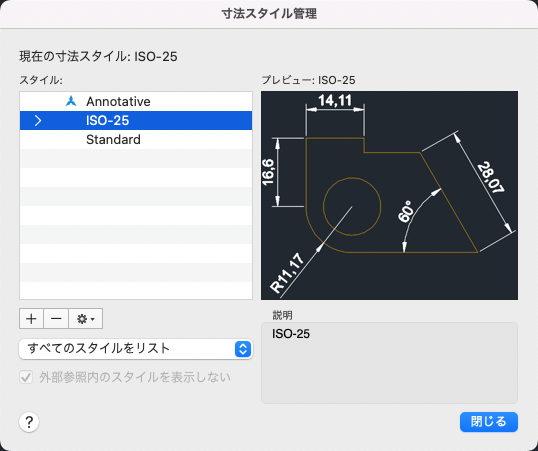Select the Standard dimension style
This screenshot has height=451, width=538.
(x=136, y=139)
